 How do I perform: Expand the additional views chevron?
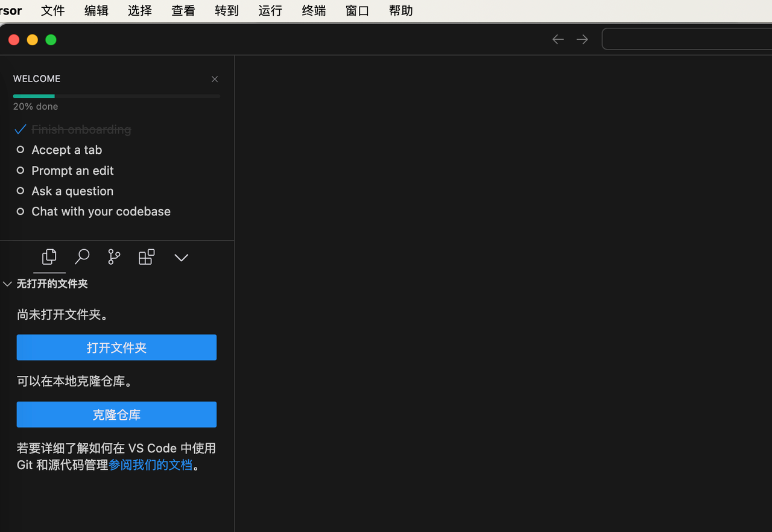coord(181,258)
